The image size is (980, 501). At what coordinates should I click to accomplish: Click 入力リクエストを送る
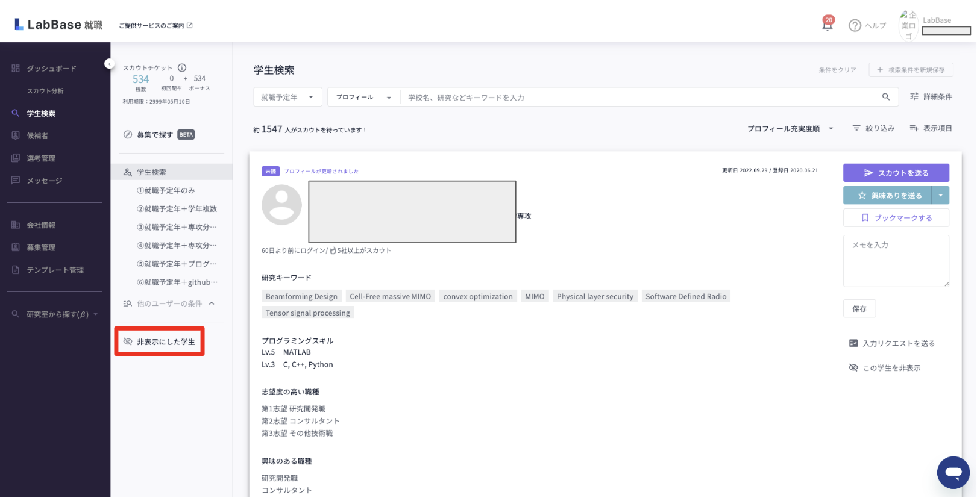coord(892,343)
